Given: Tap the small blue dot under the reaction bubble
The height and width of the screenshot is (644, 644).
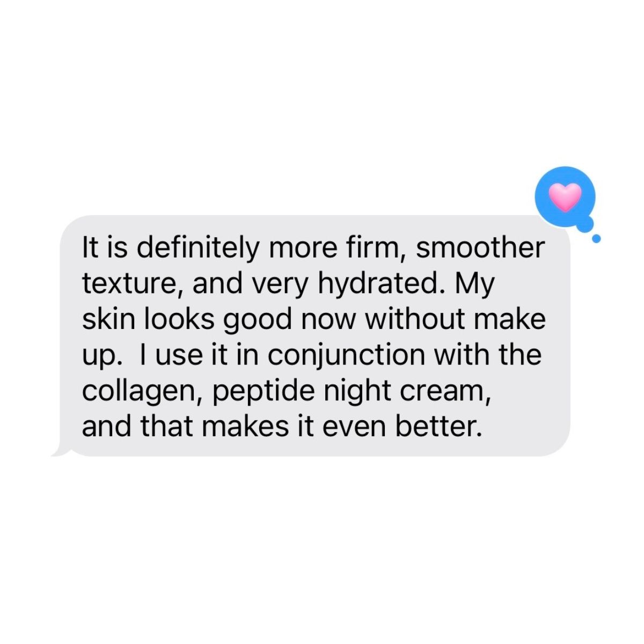Looking at the screenshot, I should point(596,239).
